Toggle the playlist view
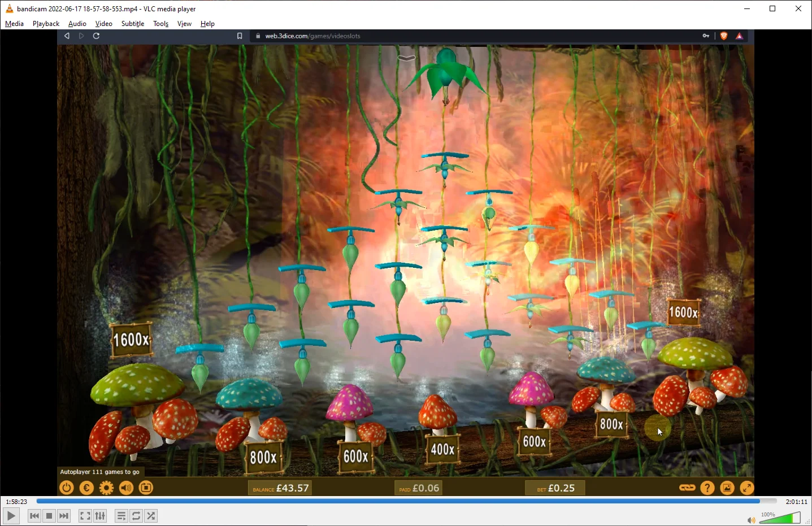The image size is (812, 526). click(x=121, y=516)
